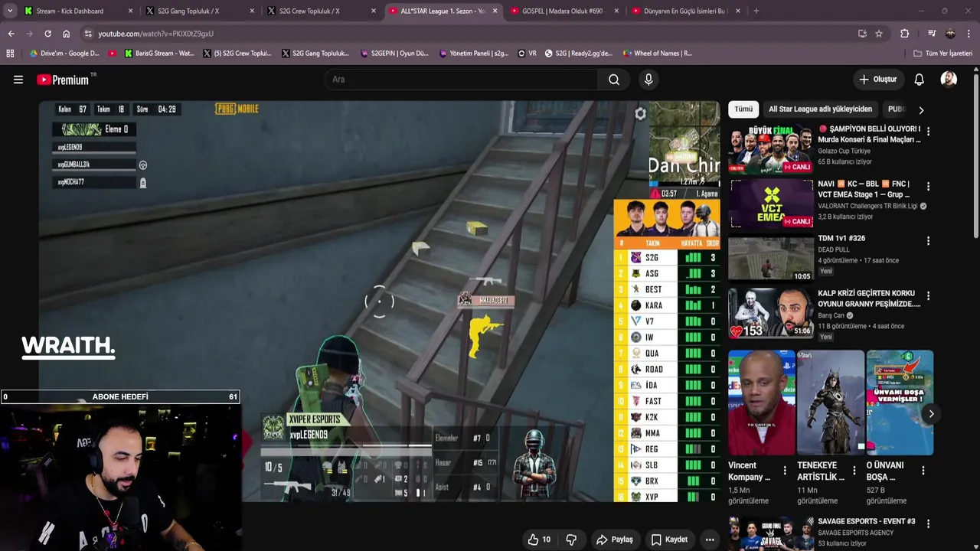Open Yönetim Paneli bookmark
The width and height of the screenshot is (980, 551).
[x=474, y=54]
